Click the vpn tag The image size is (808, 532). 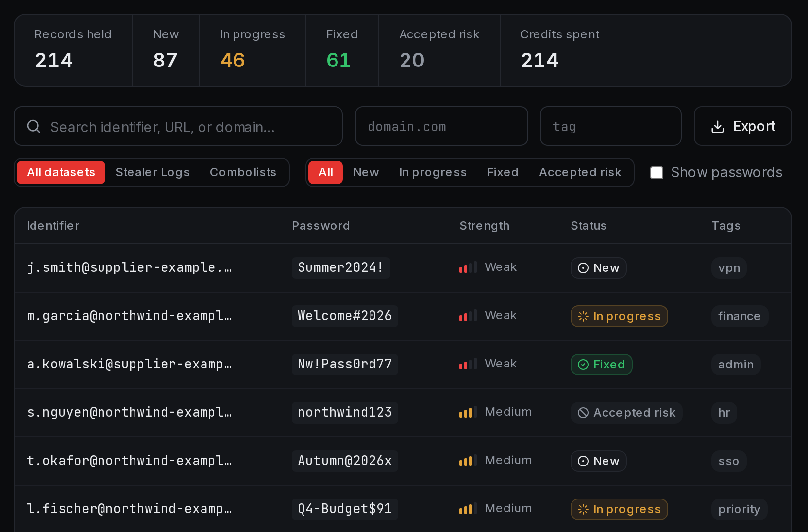click(x=729, y=268)
